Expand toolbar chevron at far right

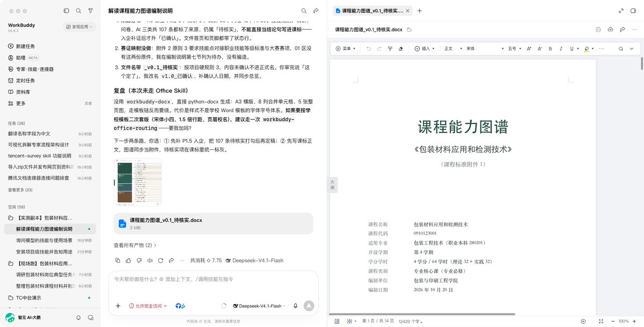pyautogui.click(x=633, y=48)
